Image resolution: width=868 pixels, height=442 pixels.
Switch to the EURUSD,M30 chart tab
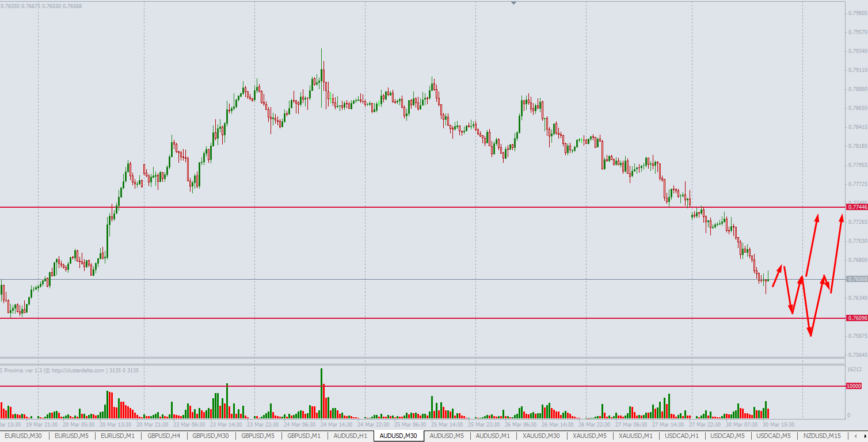click(23, 436)
